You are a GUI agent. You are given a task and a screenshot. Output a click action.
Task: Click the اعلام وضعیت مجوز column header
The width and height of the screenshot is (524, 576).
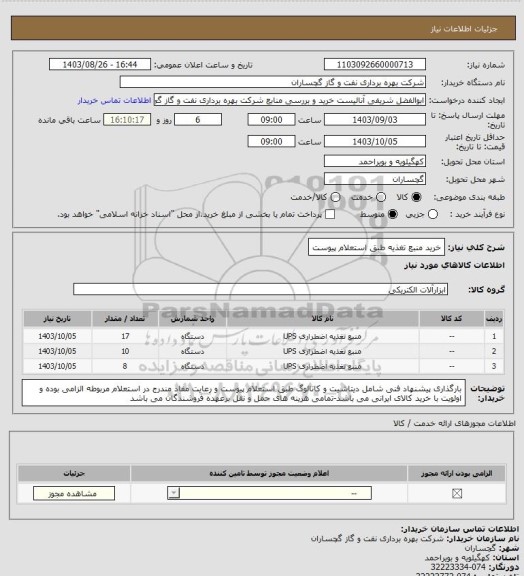point(269,474)
